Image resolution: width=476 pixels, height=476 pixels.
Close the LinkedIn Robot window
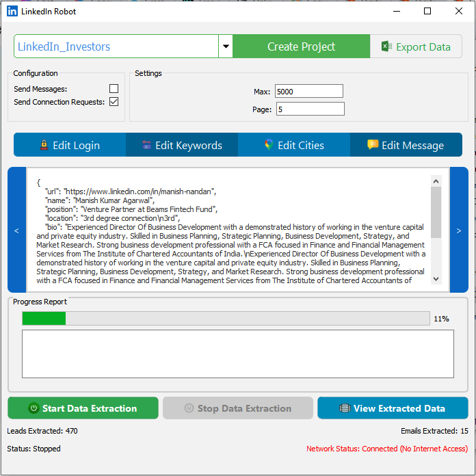pyautogui.click(x=459, y=11)
